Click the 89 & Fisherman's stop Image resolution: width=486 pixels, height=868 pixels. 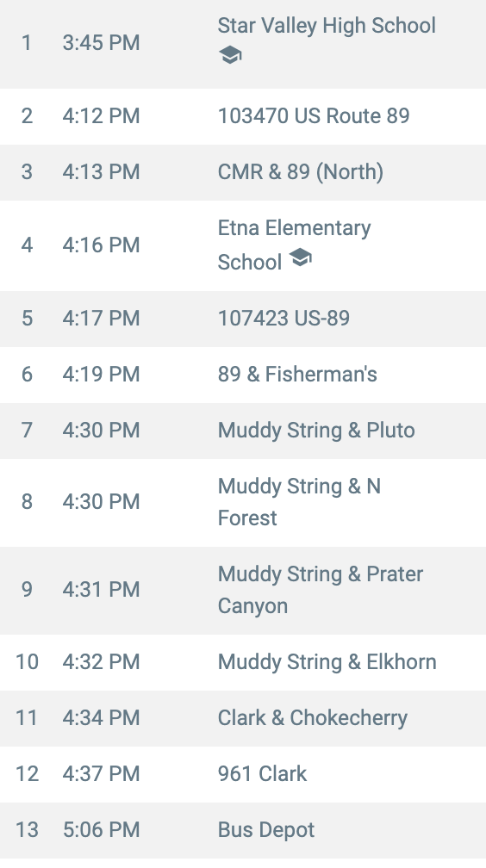[297, 375]
